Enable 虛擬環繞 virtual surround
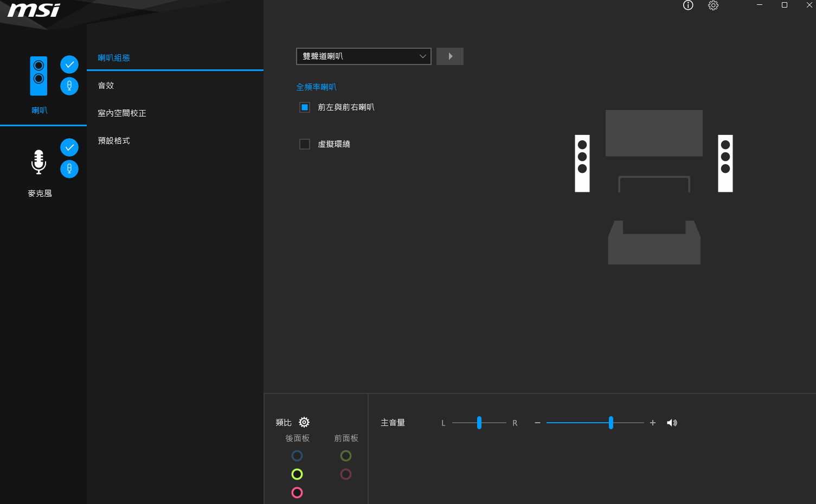 (304, 144)
